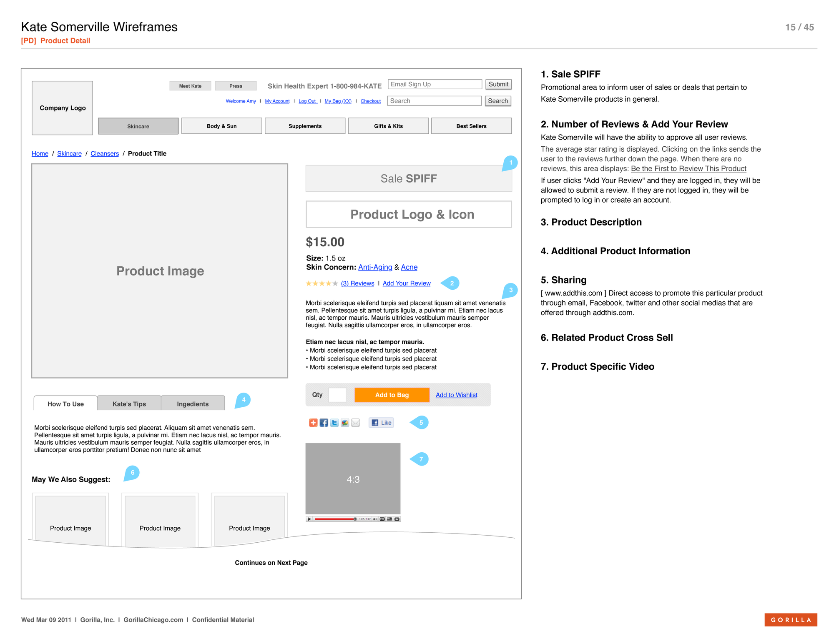Click the Product Logo & Icon box
The image size is (834, 644).
409,214
